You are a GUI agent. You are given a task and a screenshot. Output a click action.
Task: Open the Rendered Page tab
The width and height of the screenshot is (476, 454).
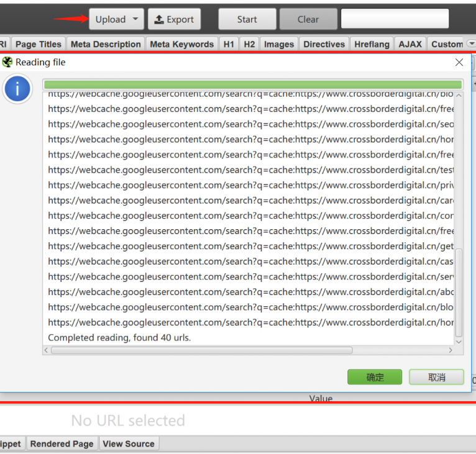coord(62,443)
